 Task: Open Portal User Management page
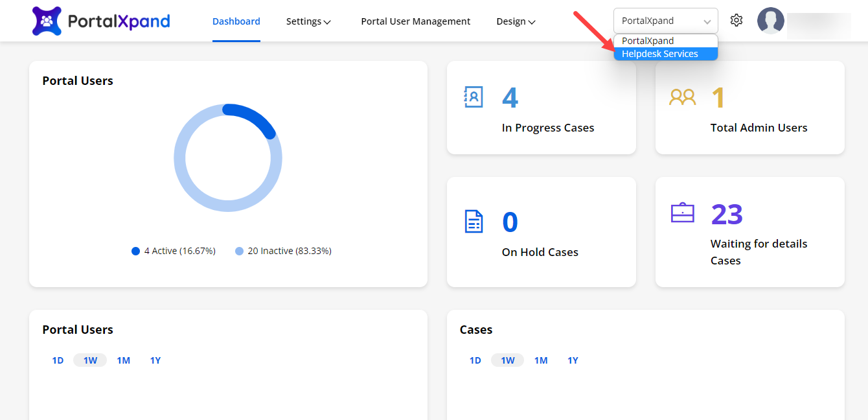coord(415,21)
